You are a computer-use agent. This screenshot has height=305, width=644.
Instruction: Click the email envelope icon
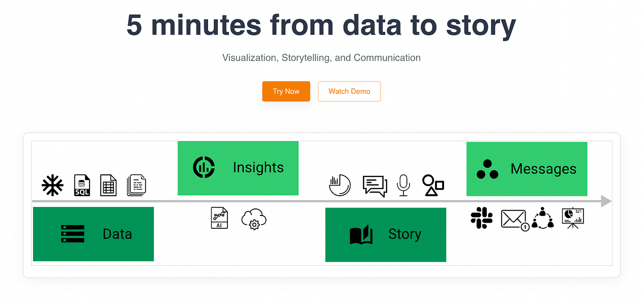pos(514,220)
